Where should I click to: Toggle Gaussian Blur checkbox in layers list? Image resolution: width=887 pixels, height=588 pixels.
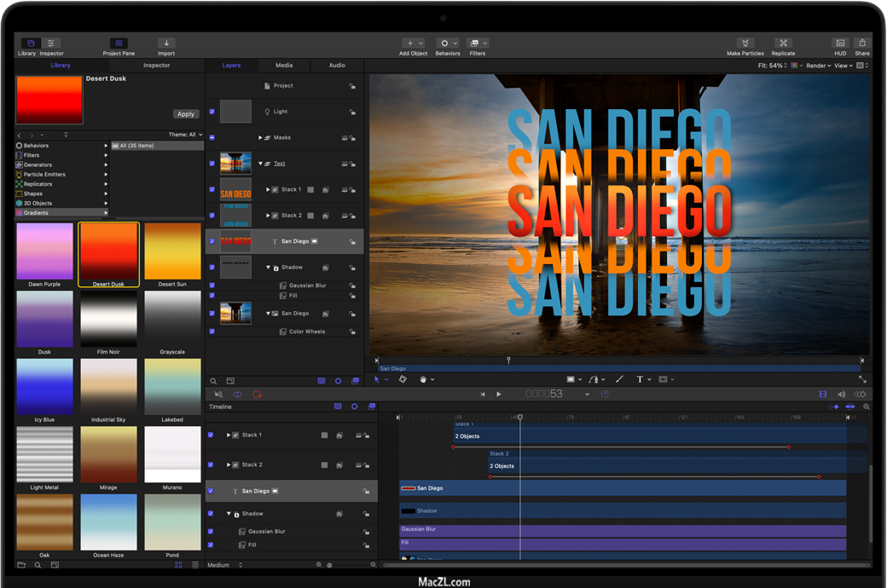[x=212, y=285]
